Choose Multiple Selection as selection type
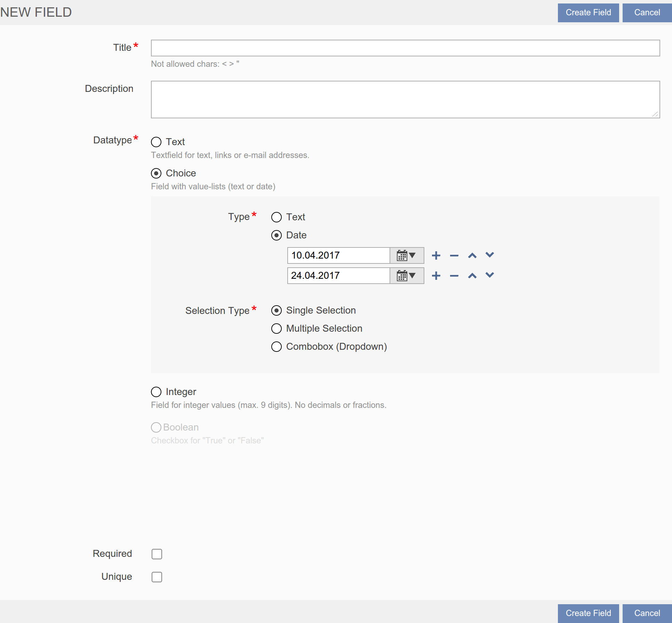Viewport: 672px width, 623px height. click(277, 329)
